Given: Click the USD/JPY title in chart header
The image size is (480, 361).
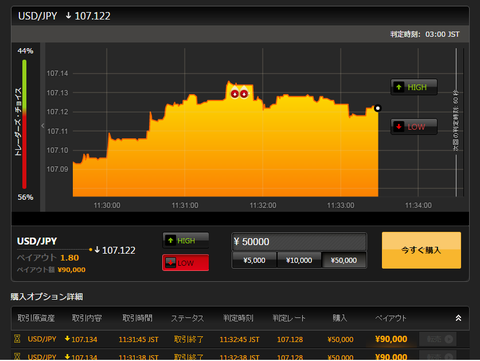Looking at the screenshot, I should 37,16.
